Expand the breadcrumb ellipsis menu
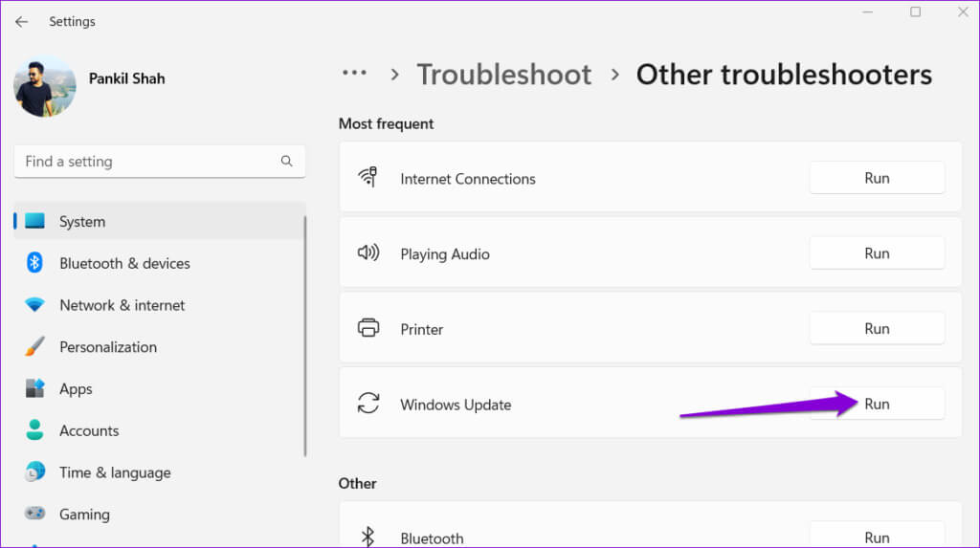980x548 pixels. (x=354, y=73)
